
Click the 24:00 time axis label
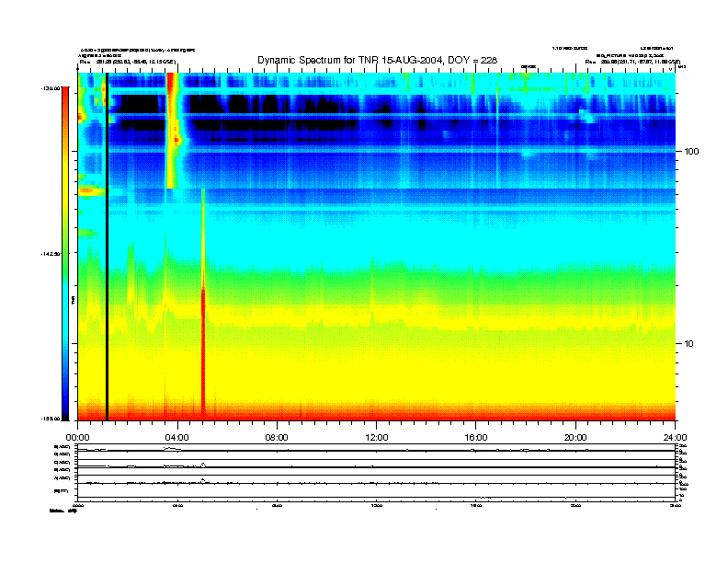point(675,438)
